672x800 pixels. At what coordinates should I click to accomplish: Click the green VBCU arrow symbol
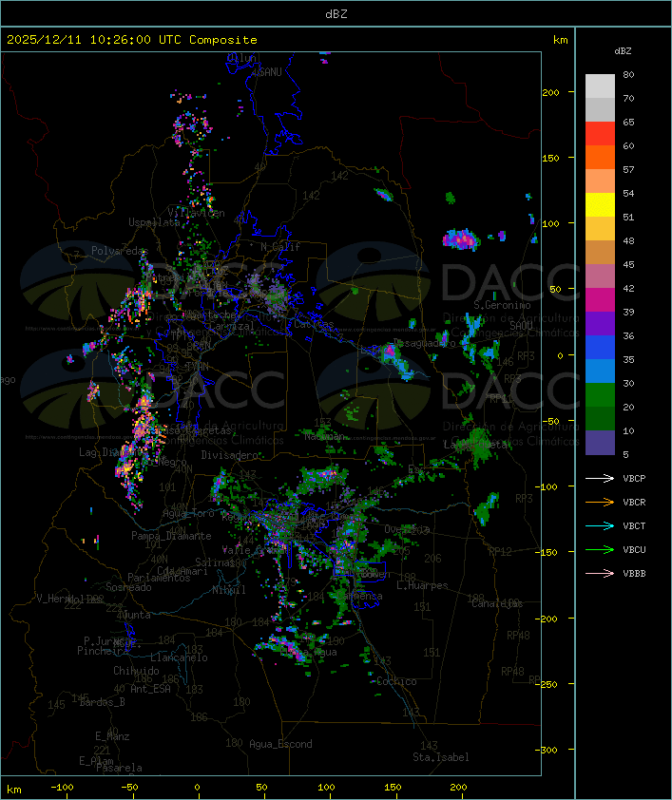tap(600, 550)
